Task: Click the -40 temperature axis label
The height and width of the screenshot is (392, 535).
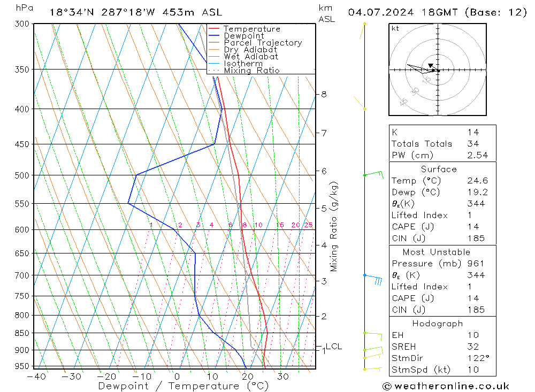Action: [x=36, y=376]
